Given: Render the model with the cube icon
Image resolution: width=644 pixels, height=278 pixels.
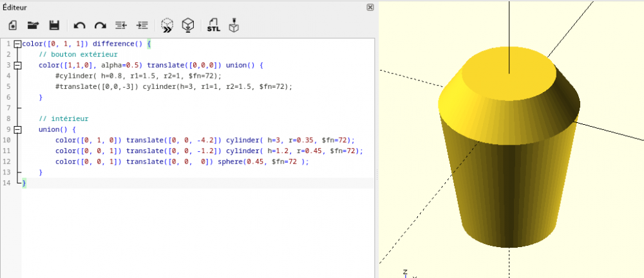Looking at the screenshot, I should tap(188, 26).
